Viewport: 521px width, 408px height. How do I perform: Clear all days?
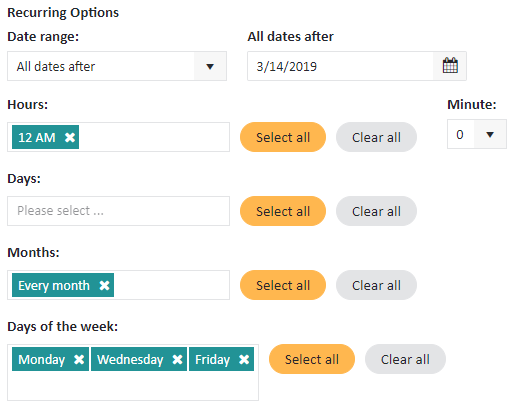click(376, 211)
